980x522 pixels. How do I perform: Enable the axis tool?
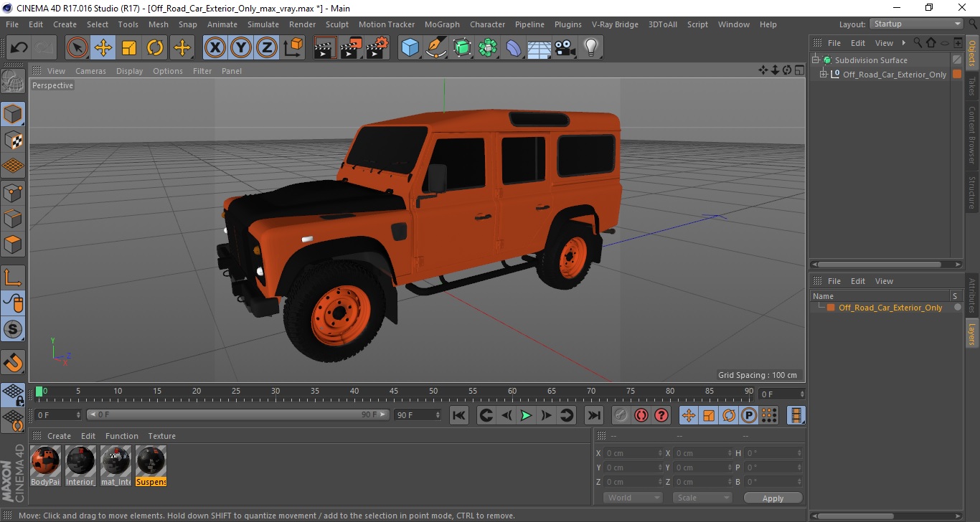(13, 277)
